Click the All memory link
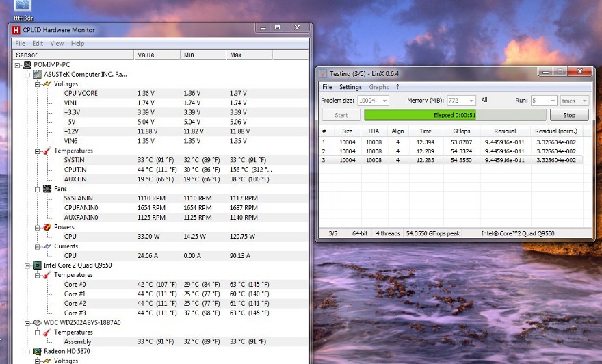The height and width of the screenshot is (364, 602). click(x=484, y=100)
